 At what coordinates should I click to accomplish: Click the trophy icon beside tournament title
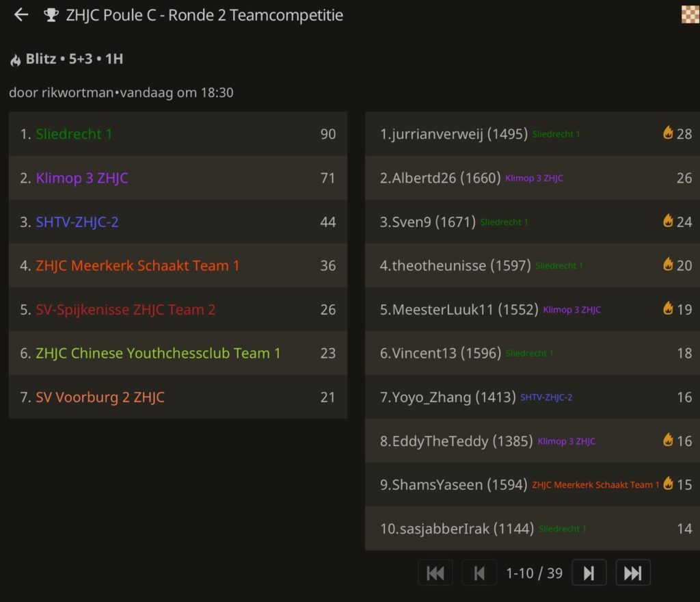tap(51, 15)
